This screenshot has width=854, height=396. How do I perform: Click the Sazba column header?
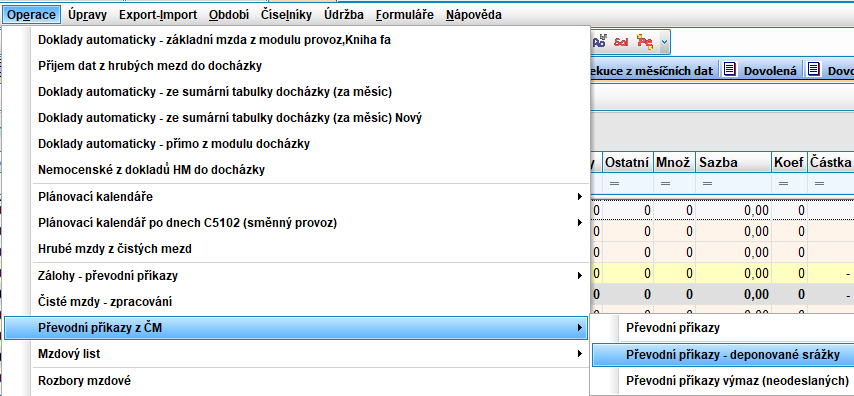[x=733, y=162]
